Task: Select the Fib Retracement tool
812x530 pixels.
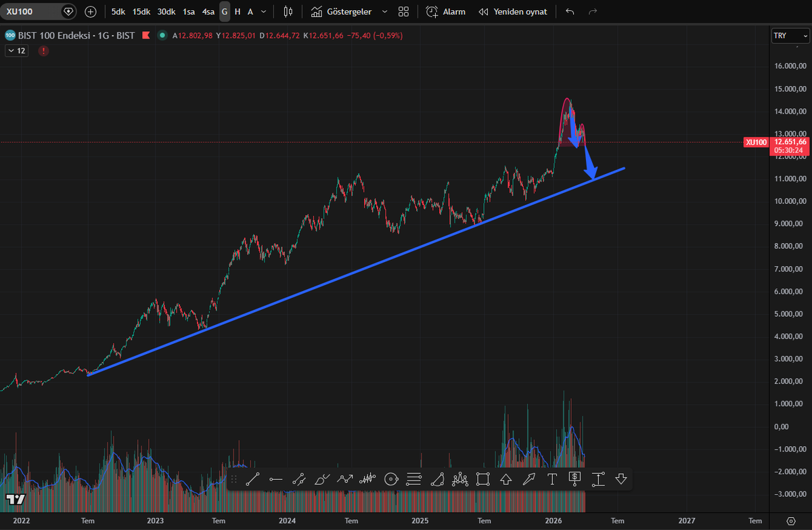Action: [414, 480]
